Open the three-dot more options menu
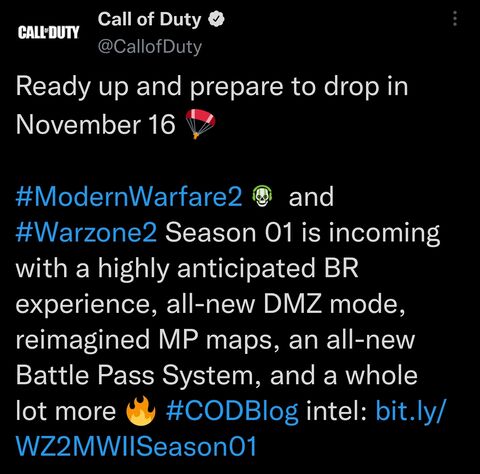Screen dimensions: 480x474 coord(455,18)
